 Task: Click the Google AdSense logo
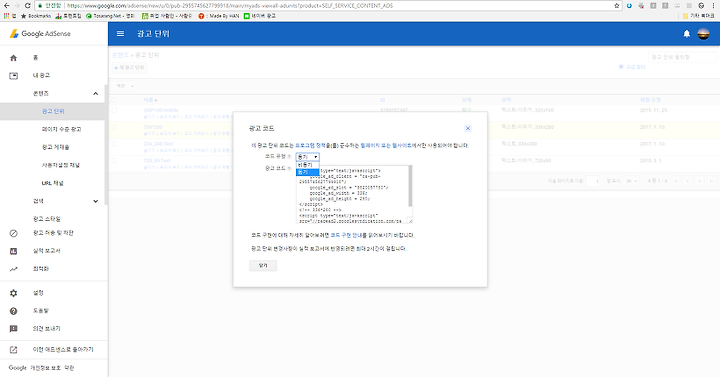pos(40,34)
